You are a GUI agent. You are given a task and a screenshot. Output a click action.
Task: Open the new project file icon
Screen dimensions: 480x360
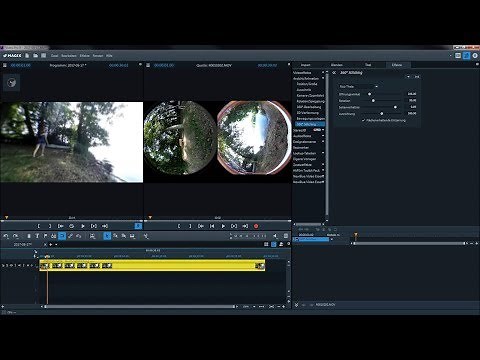[x=27, y=56]
